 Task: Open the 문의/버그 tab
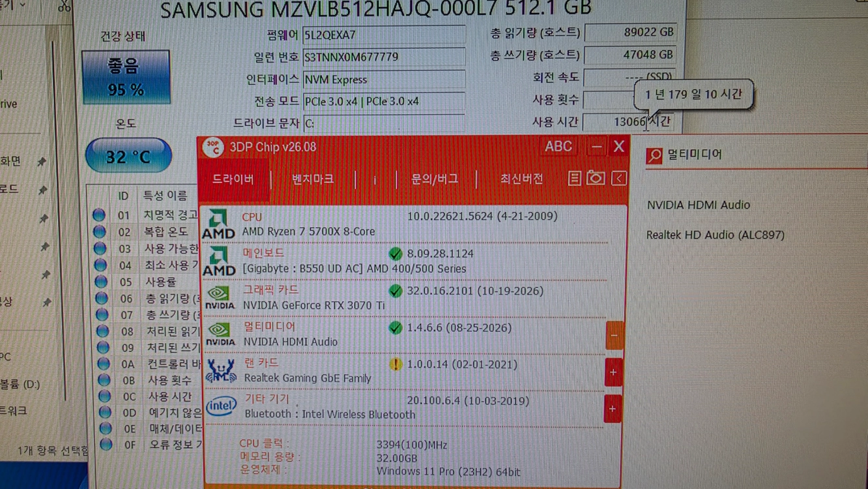tap(435, 179)
